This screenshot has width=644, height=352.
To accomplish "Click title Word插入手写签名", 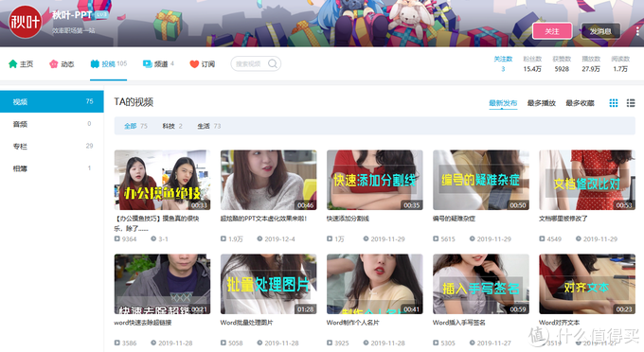I will click(x=458, y=323).
